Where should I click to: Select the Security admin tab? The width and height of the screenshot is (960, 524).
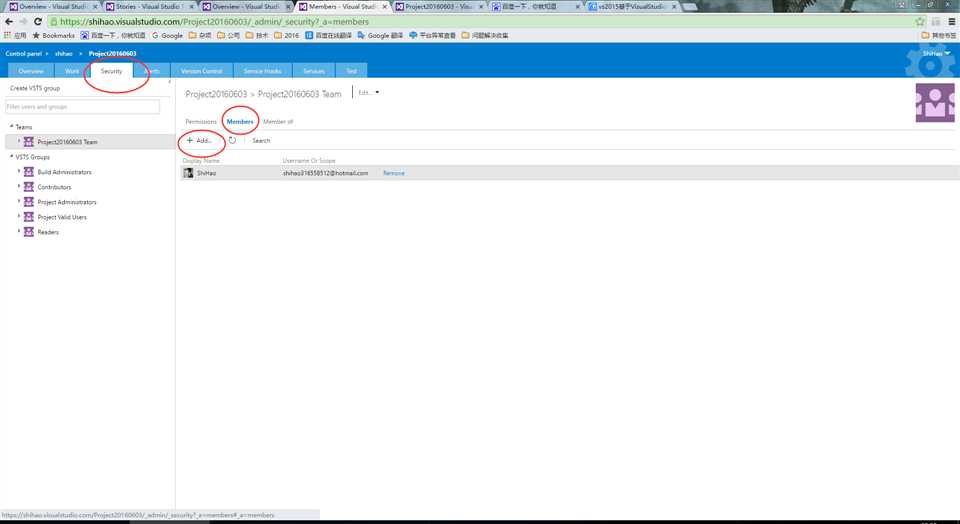click(111, 71)
